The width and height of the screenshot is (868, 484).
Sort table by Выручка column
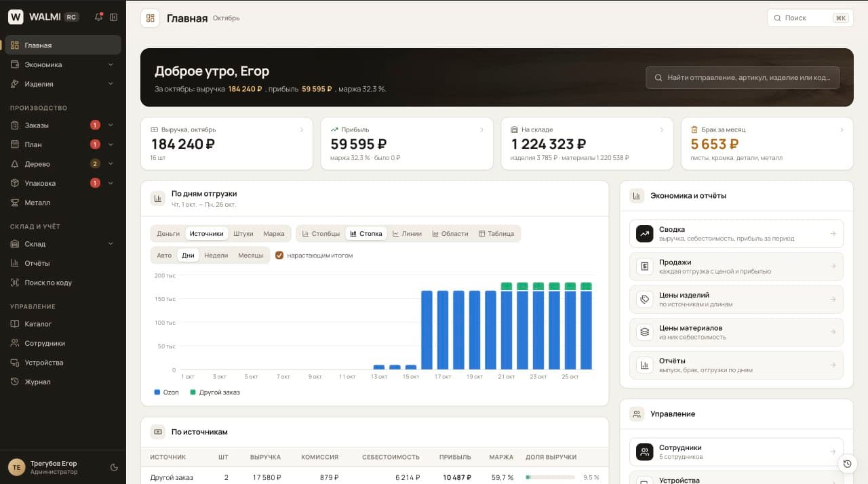pos(265,457)
